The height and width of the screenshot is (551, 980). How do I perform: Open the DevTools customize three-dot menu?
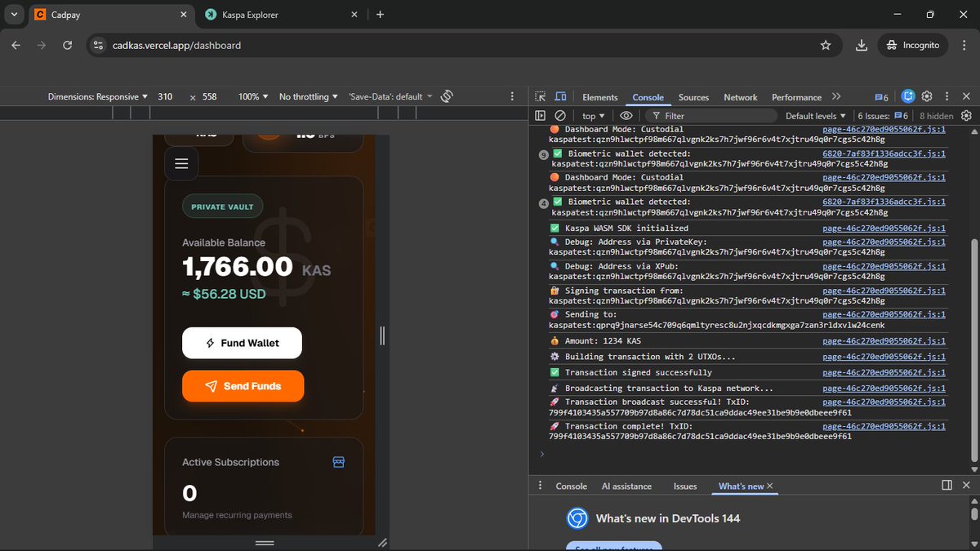pos(947,96)
